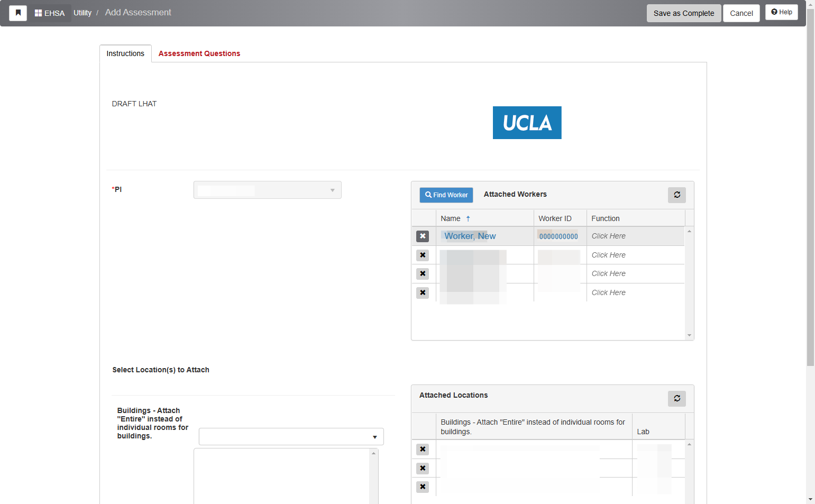Sort workers by Name column
Viewport: 815px width, 504px height.
tap(484, 218)
